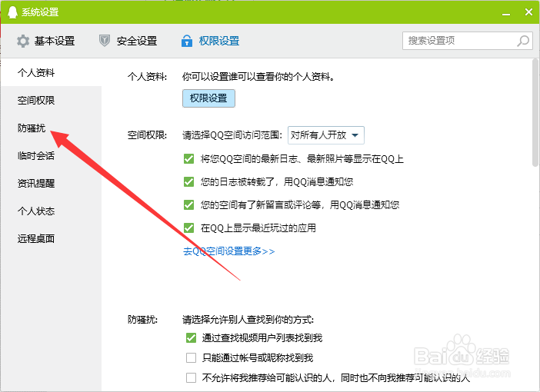
Task: Click the 系统设置 window title text
Action: (40, 12)
